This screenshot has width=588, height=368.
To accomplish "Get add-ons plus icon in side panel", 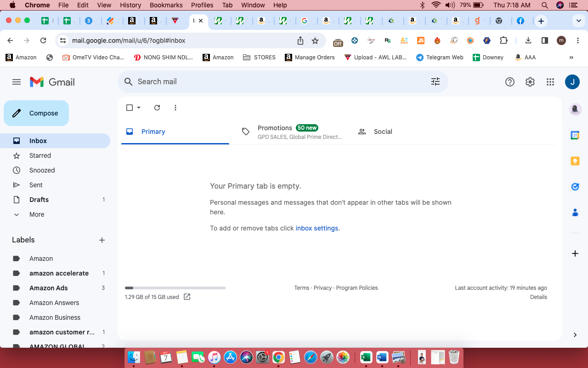I will click(575, 253).
